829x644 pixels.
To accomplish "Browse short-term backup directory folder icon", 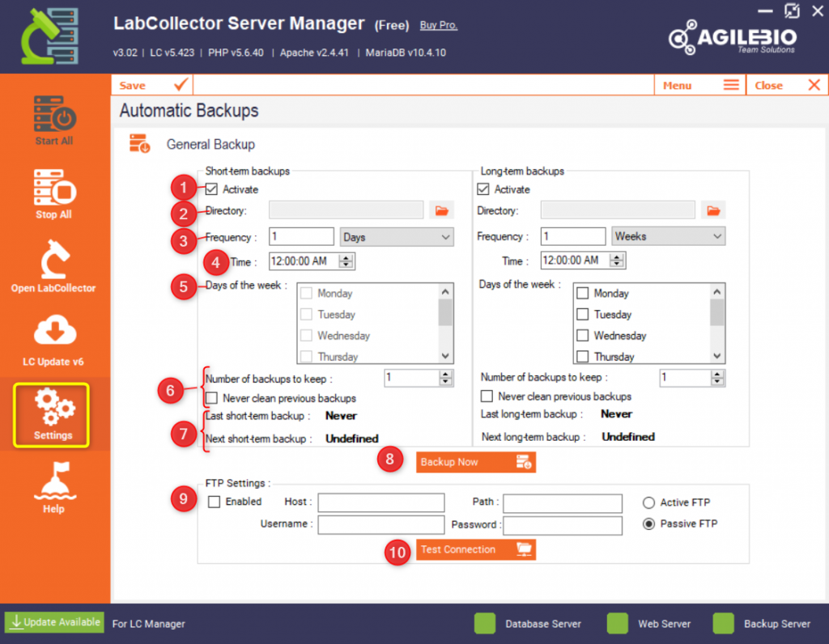I will [x=441, y=211].
